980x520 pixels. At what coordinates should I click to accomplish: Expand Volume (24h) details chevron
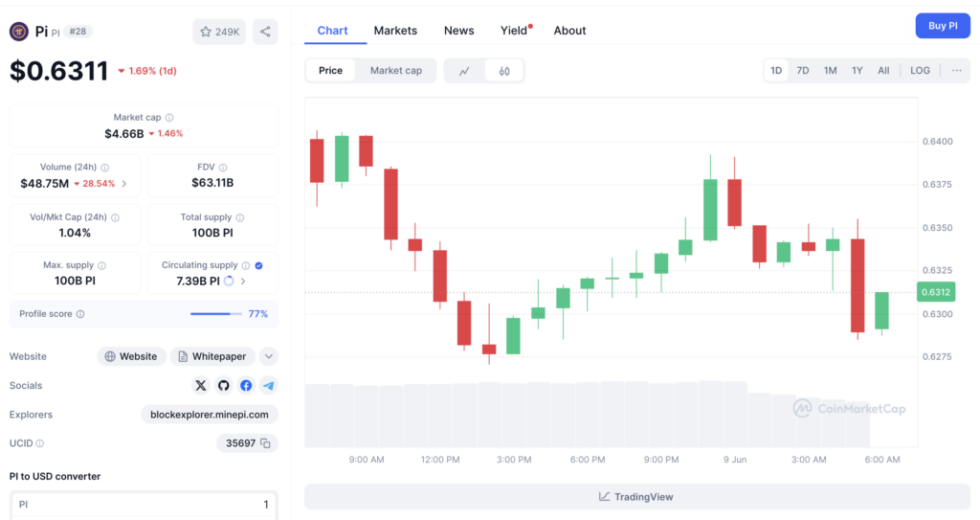[x=124, y=184]
